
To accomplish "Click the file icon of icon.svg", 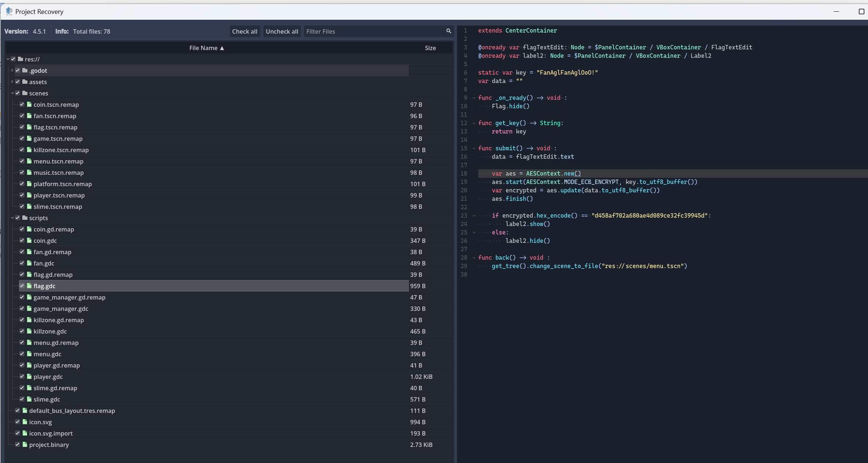I will [25, 422].
